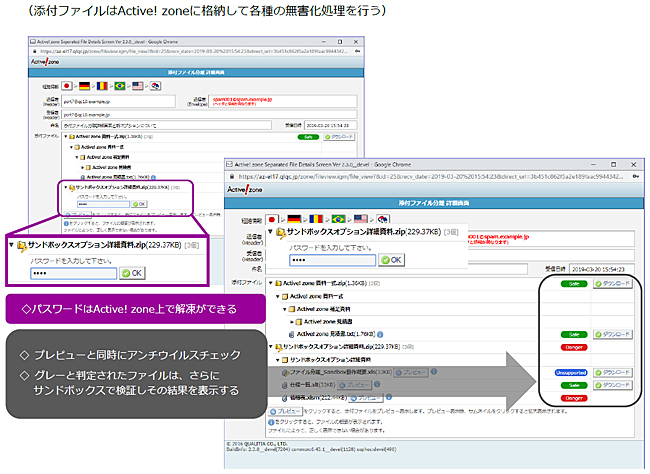The image size is (650, 474).
Task: Collapse the Active! zone 資料一式.zip tree node
Action: (268, 283)
